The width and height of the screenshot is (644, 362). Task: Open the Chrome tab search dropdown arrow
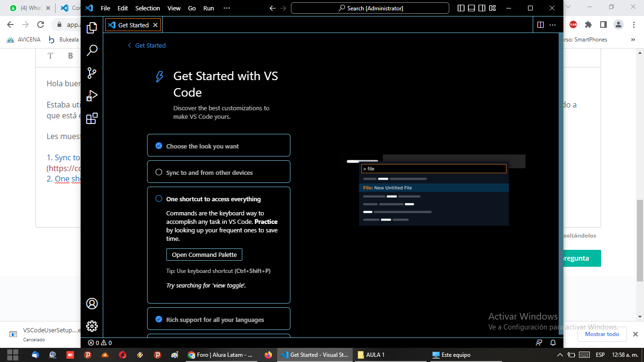coord(568,7)
